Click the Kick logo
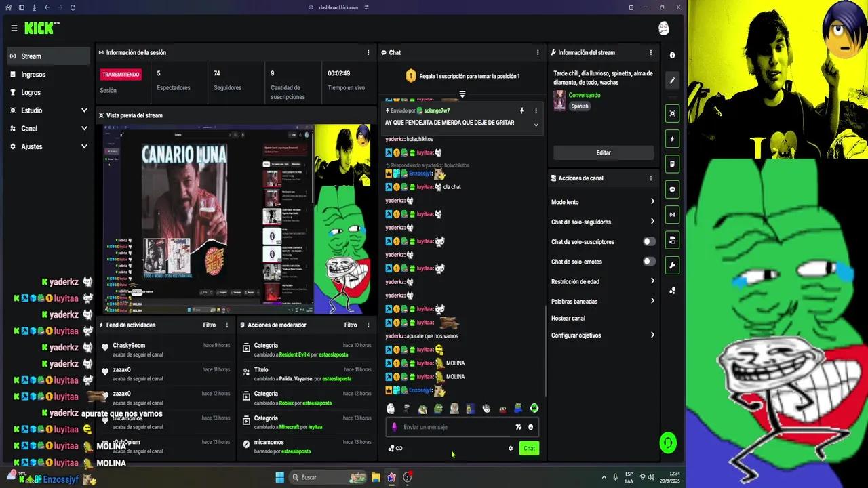 click(41, 28)
